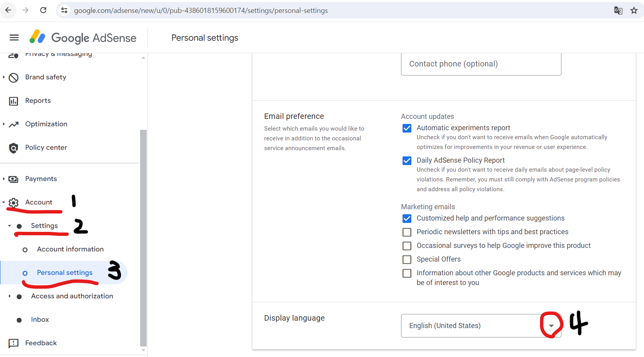Screen dimensions: 644x357
Task: Click the Account updates label
Action: 428,117
